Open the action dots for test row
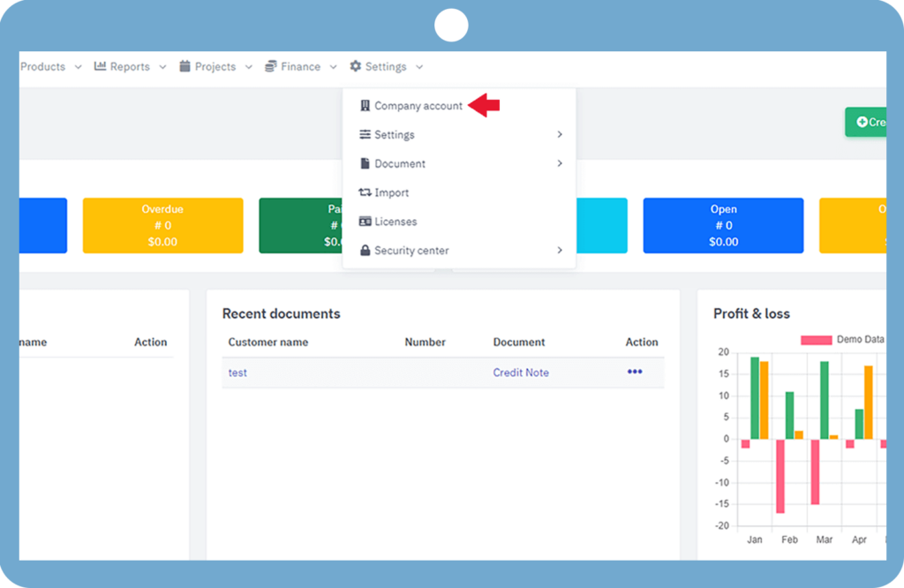The width and height of the screenshot is (904, 588). pos(635,372)
